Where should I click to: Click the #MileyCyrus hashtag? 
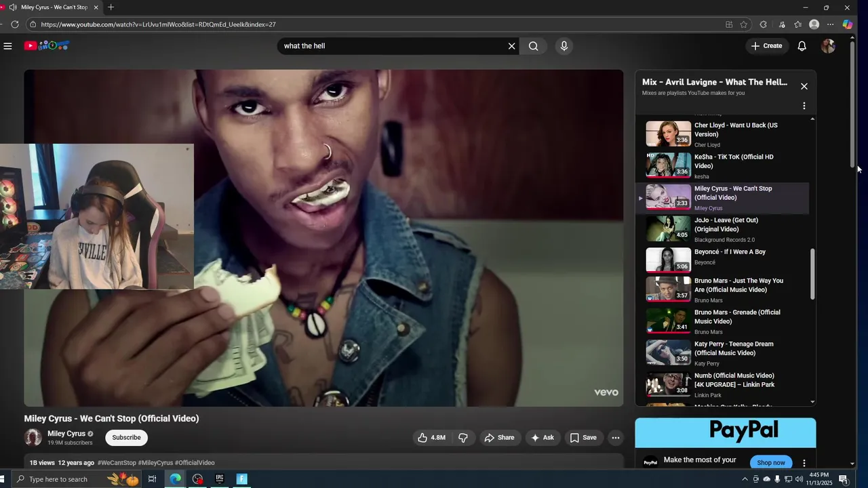tap(155, 463)
